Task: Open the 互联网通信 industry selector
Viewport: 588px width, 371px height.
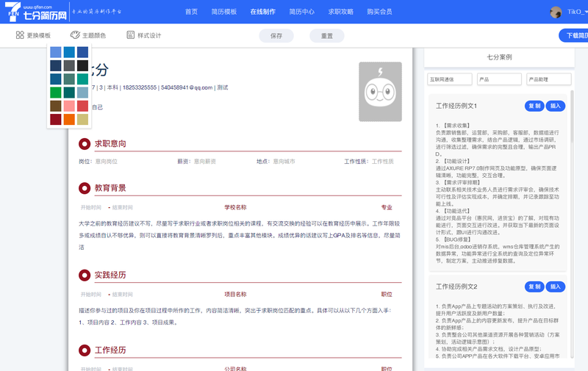Action: 450,79
